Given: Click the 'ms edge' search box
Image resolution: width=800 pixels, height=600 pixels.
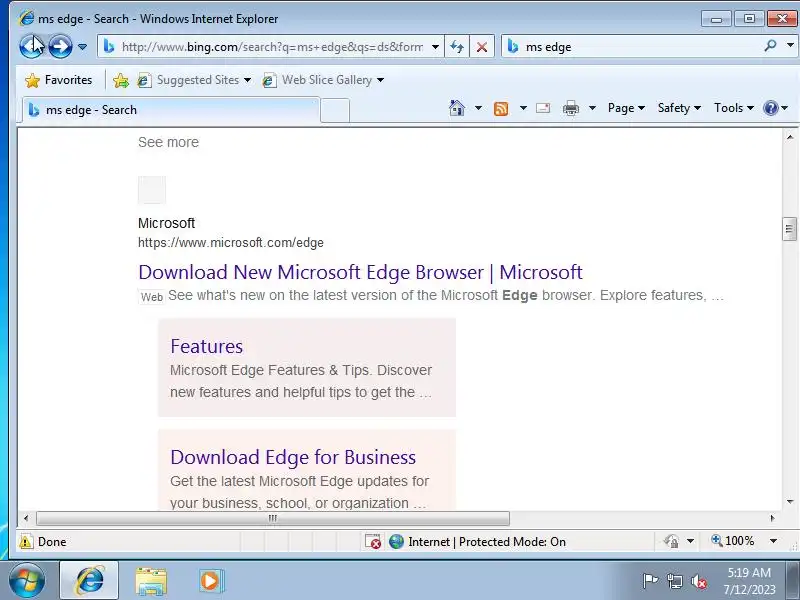Looking at the screenshot, I should pyautogui.click(x=633, y=47).
